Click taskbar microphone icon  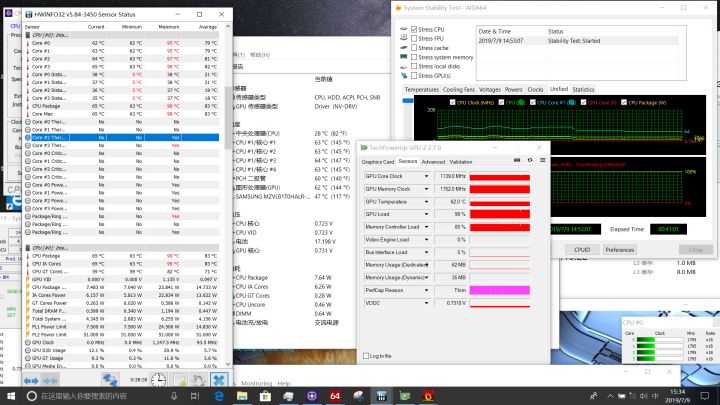[174, 396]
